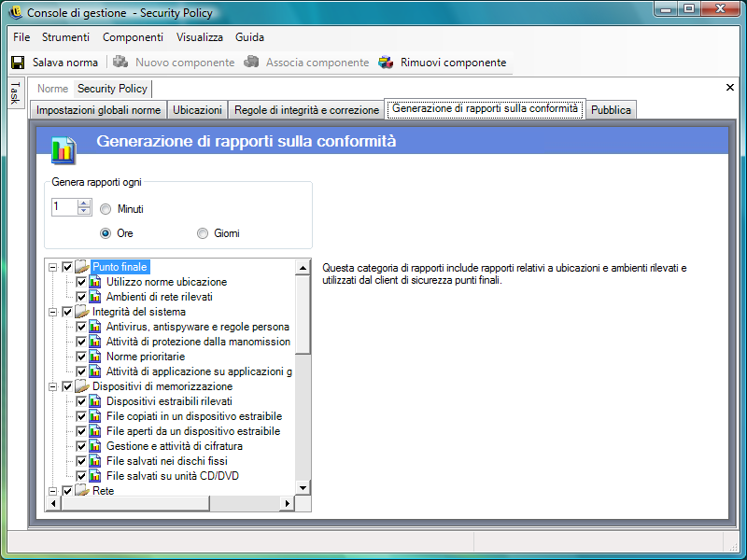Uncheck Integrità del sistema checkbox
This screenshot has height=560, width=747.
(67, 312)
